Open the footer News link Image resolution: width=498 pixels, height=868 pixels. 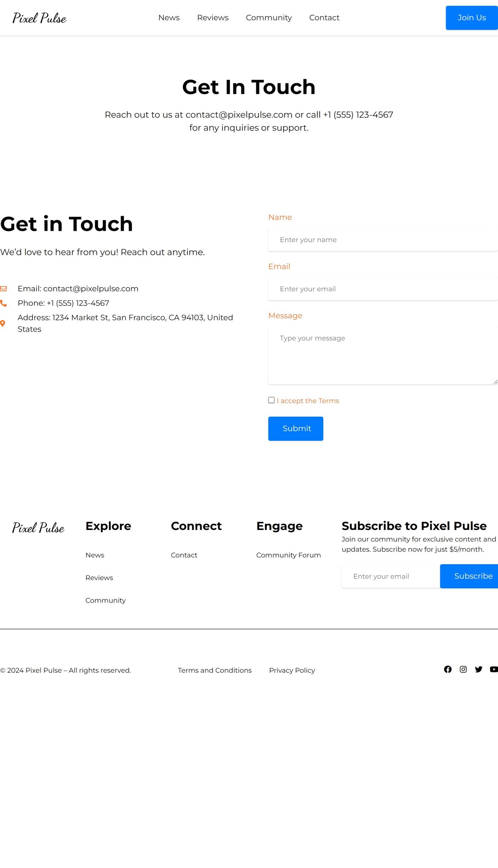tap(95, 555)
